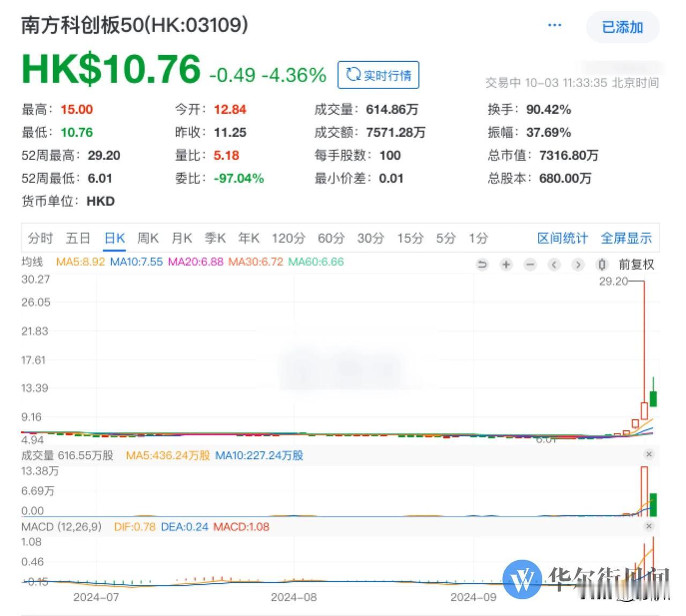Click the 2024-08 date axis marker
This screenshot has width=686, height=616.
click(294, 597)
